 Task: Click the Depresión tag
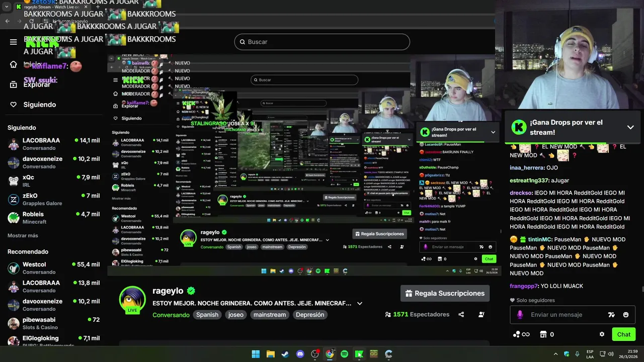310,315
